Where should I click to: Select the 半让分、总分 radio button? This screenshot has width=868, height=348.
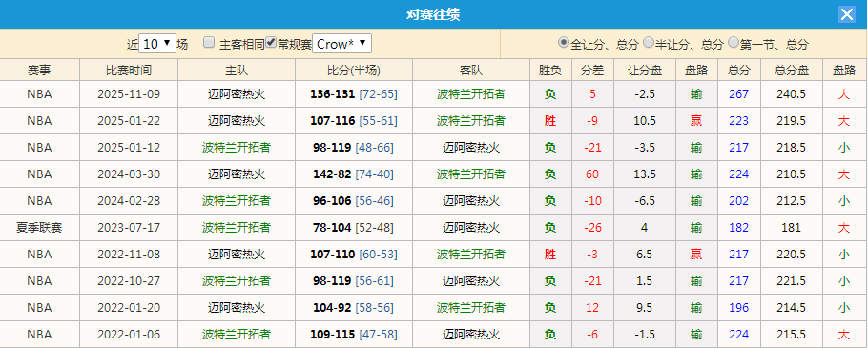click(649, 43)
